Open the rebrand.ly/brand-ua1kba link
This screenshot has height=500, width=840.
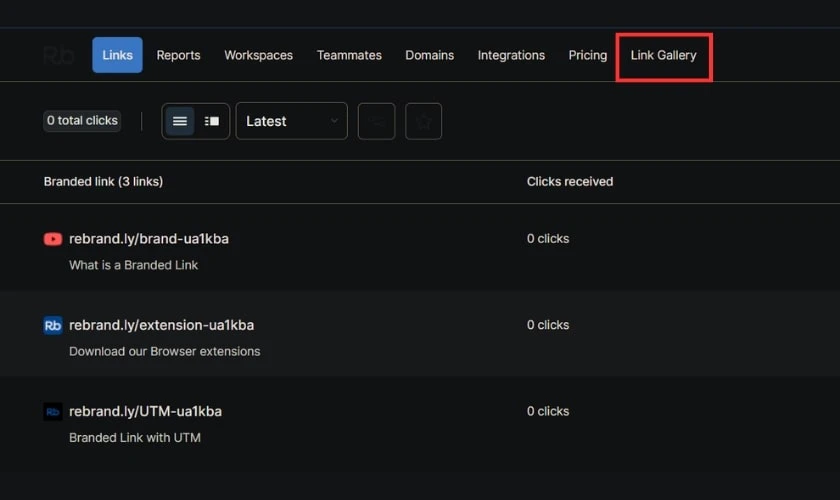(x=149, y=238)
